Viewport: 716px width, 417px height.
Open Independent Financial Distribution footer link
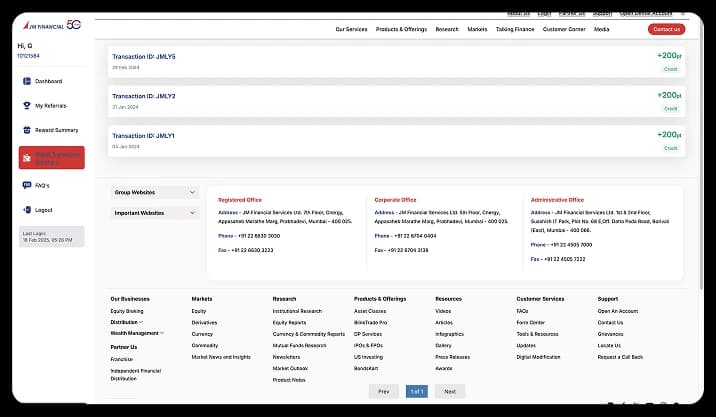tap(136, 375)
